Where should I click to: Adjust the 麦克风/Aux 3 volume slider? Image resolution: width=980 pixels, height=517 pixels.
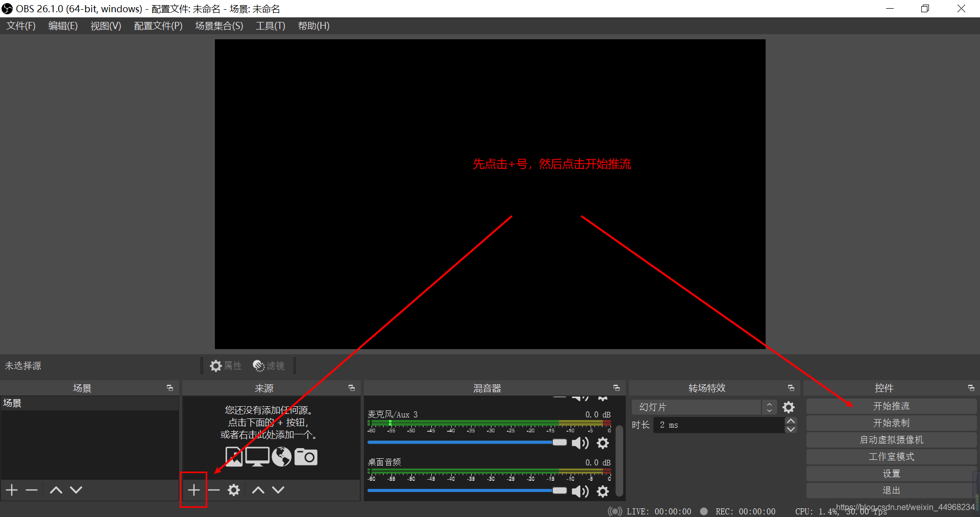pos(467,442)
